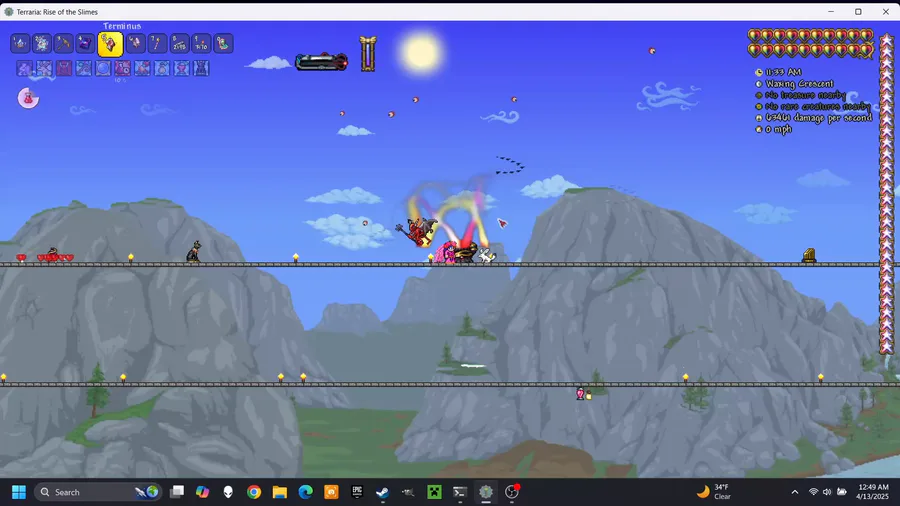Click the No rare creatures nearby line
The image size is (900, 506).
click(x=813, y=107)
